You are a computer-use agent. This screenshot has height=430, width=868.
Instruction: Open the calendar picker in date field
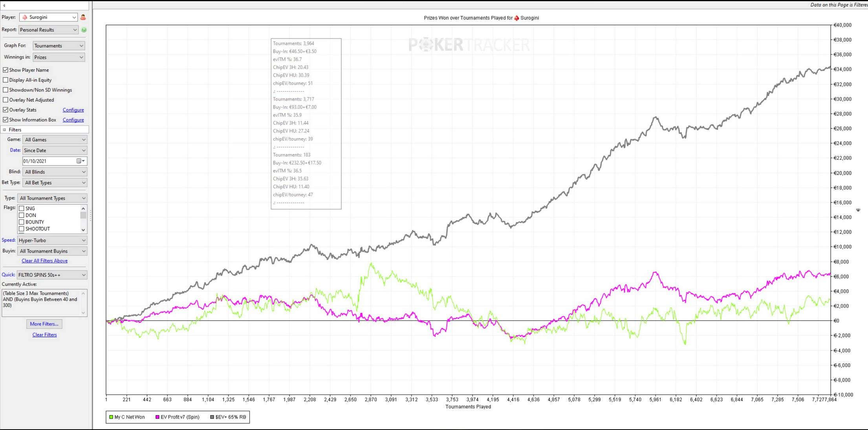(x=81, y=161)
